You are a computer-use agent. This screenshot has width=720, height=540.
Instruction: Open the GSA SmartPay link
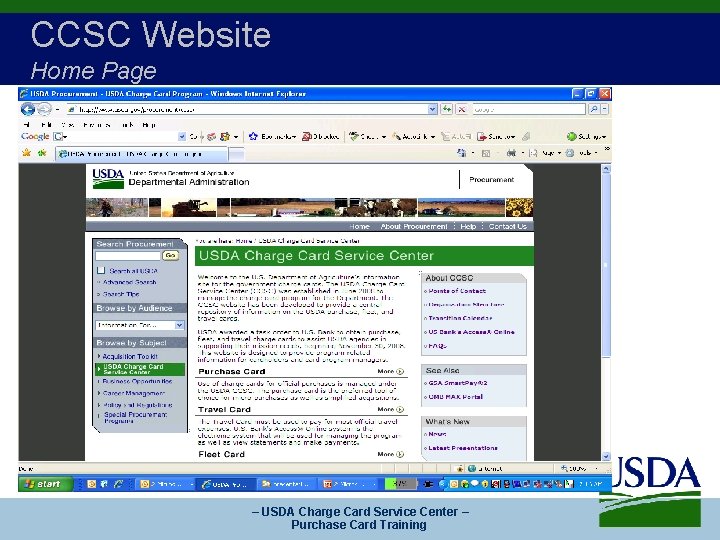[458, 382]
